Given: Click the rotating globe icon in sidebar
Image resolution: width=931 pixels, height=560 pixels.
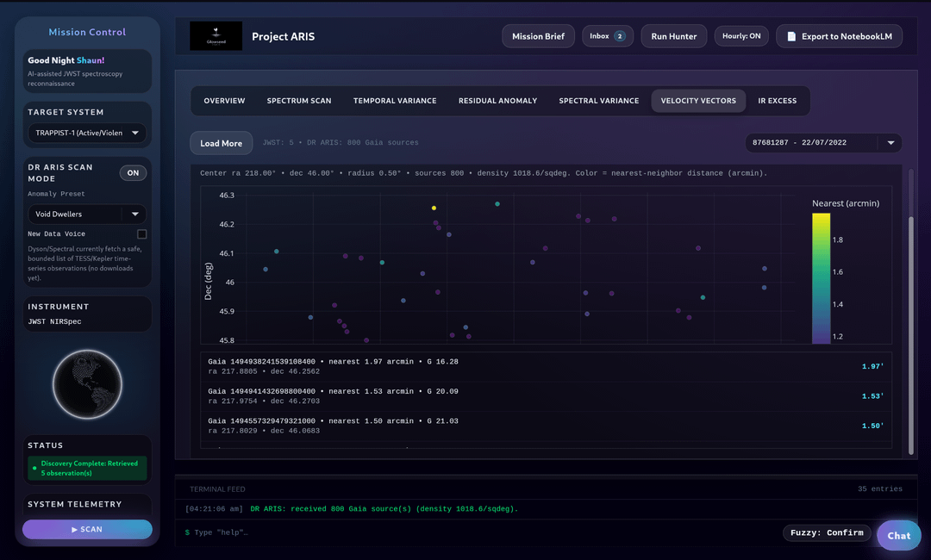Looking at the screenshot, I should point(87,384).
